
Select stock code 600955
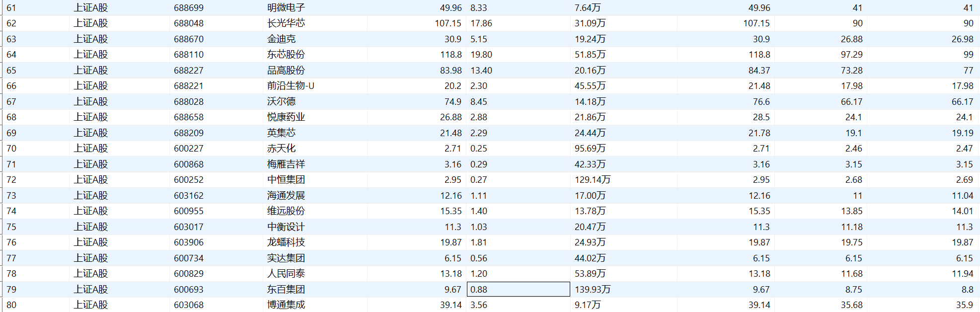[x=189, y=211]
